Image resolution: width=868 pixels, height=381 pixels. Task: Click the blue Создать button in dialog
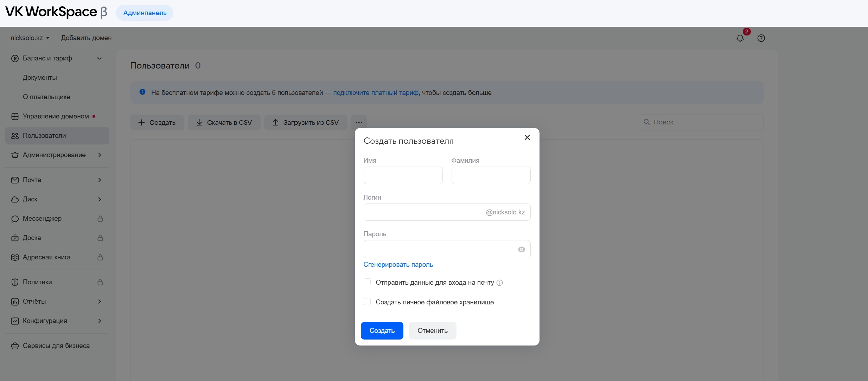click(382, 331)
